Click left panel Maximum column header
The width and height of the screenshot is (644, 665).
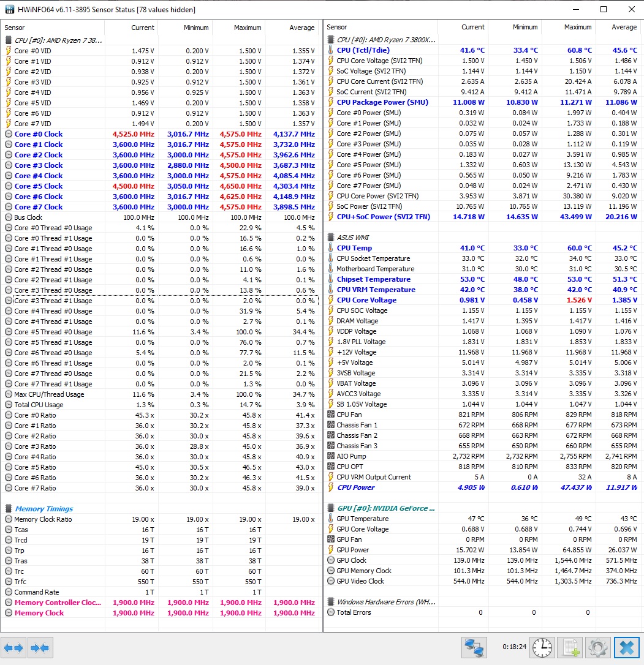[239, 28]
